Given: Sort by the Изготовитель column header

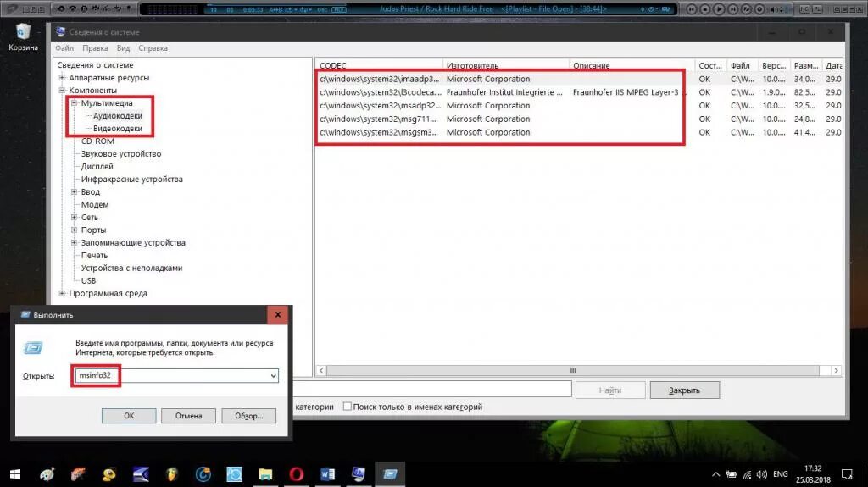Looking at the screenshot, I should (x=505, y=65).
